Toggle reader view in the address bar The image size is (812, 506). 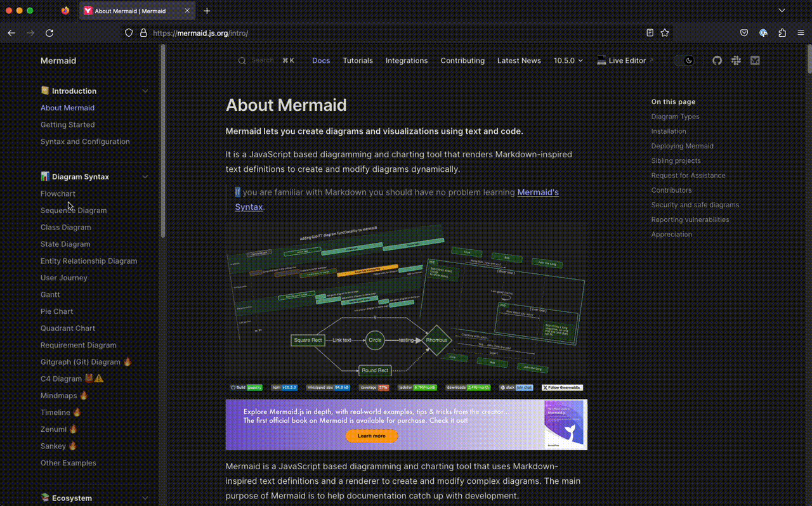649,32
